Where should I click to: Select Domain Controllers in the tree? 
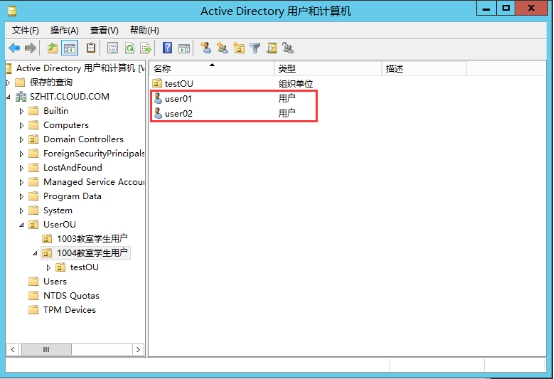(x=83, y=139)
